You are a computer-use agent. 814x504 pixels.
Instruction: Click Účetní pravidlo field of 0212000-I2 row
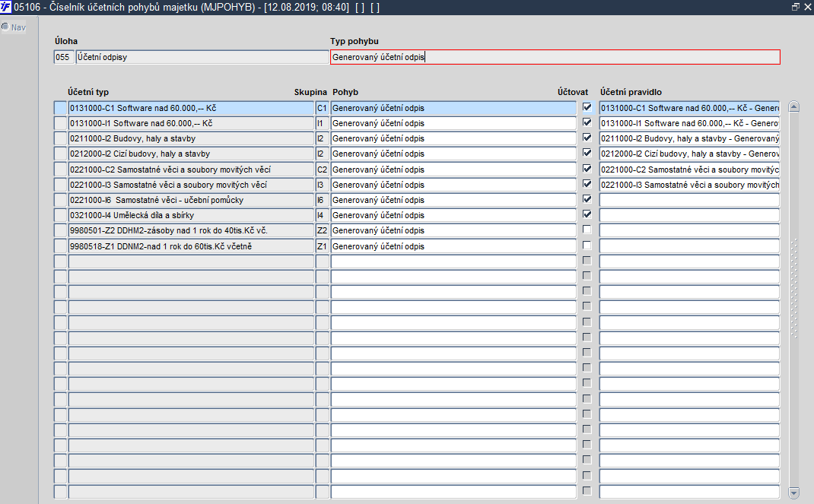click(x=689, y=154)
